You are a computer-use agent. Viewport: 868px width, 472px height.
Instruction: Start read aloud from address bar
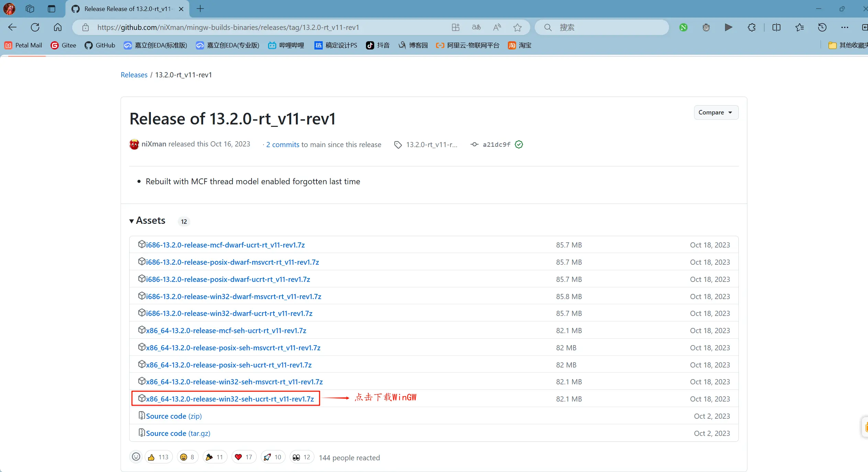coord(497,27)
